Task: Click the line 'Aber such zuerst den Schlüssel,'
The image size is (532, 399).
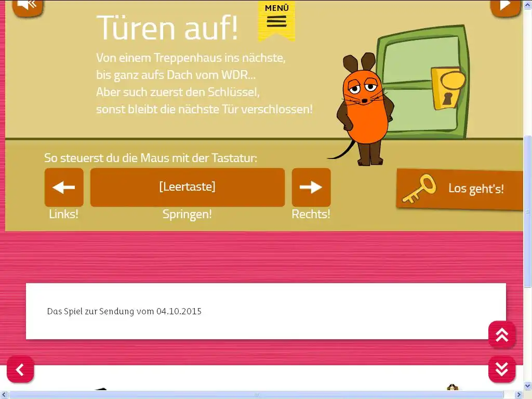Action: click(x=178, y=92)
